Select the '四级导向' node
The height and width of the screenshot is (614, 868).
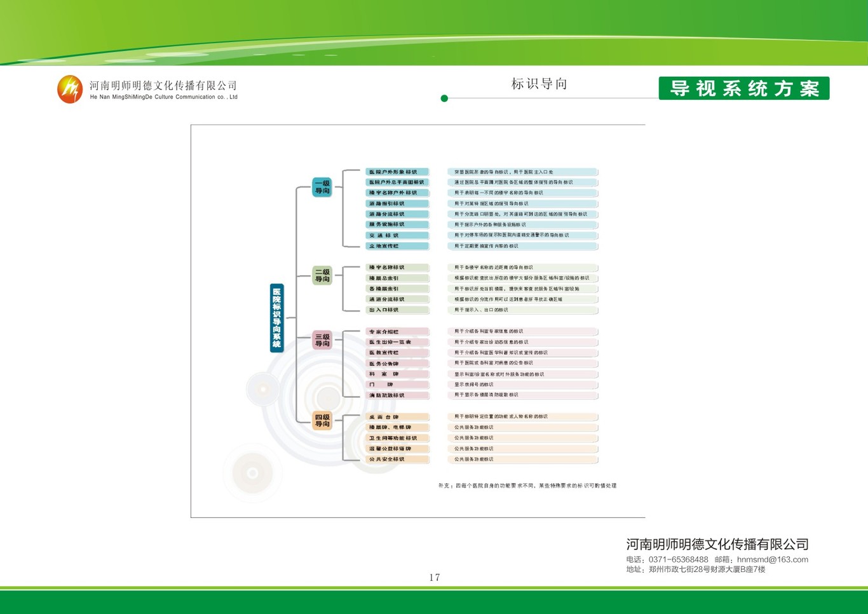pos(322,420)
